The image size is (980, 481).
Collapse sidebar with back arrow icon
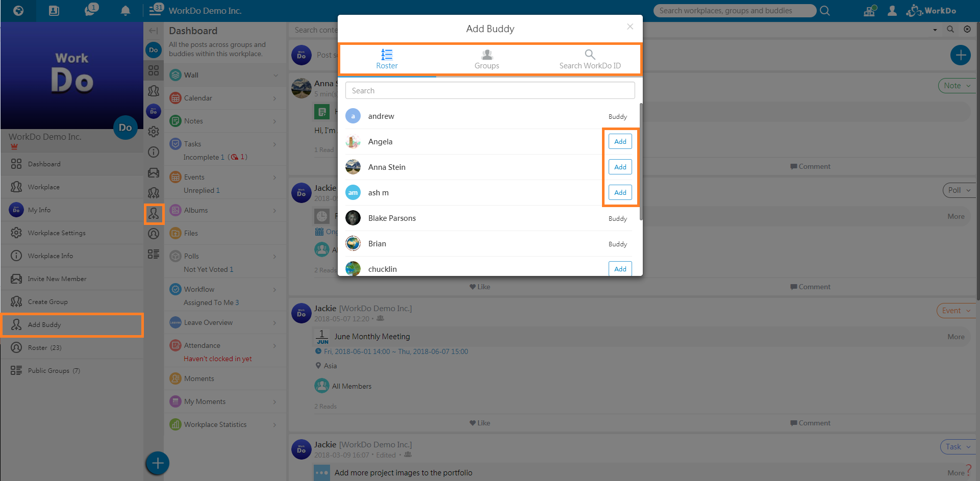(x=153, y=31)
